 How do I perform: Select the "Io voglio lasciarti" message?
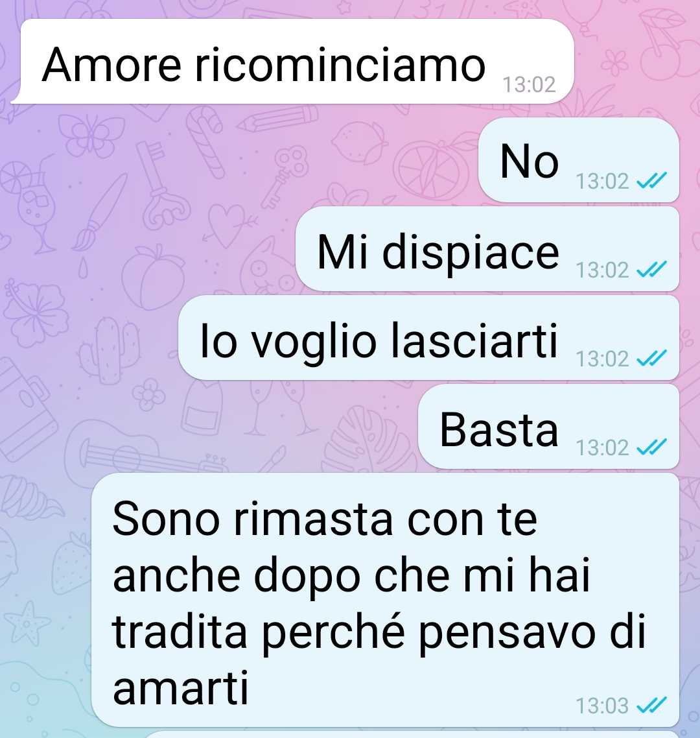pyautogui.click(x=428, y=338)
